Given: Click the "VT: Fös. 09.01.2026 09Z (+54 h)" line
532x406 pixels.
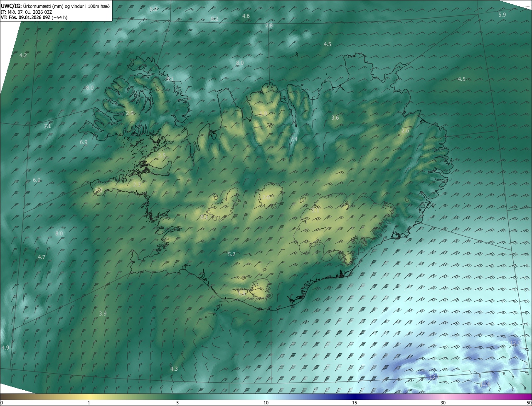Looking at the screenshot, I should click(34, 17).
